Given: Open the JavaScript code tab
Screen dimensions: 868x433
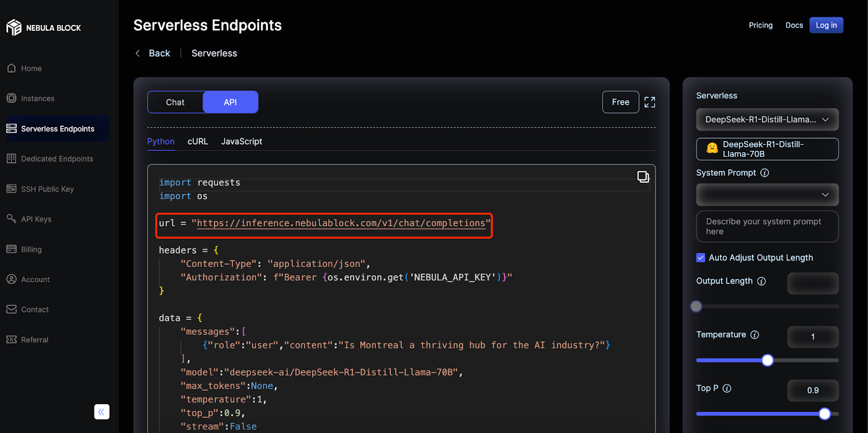Looking at the screenshot, I should tap(241, 142).
